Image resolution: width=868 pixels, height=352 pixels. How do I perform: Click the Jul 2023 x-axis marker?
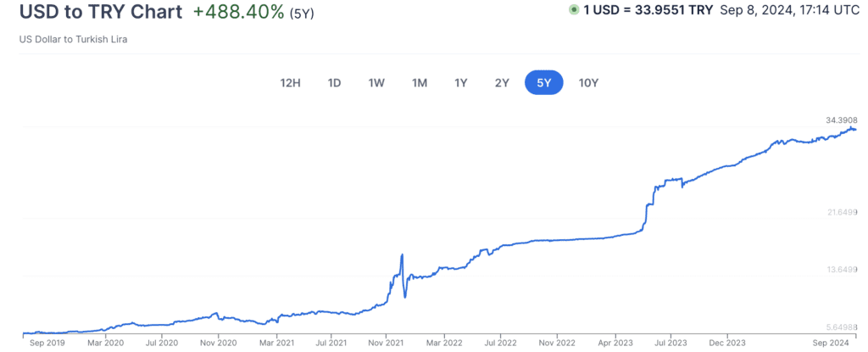[670, 344]
